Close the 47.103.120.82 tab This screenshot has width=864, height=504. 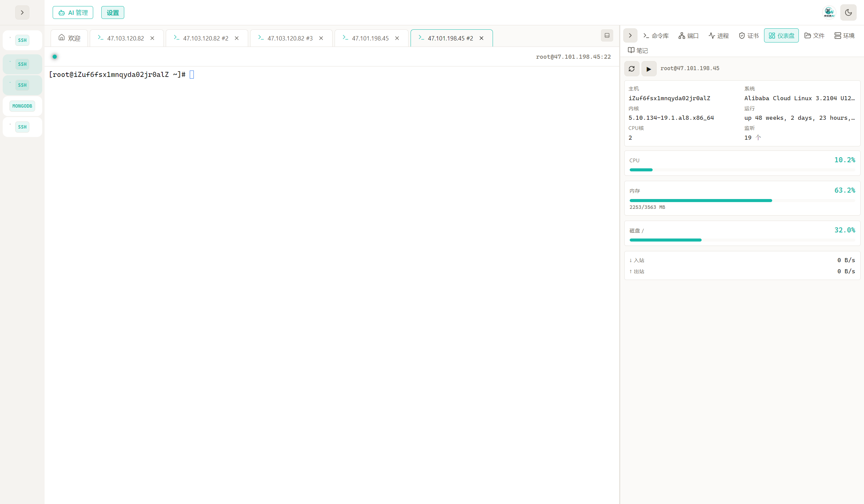point(152,38)
